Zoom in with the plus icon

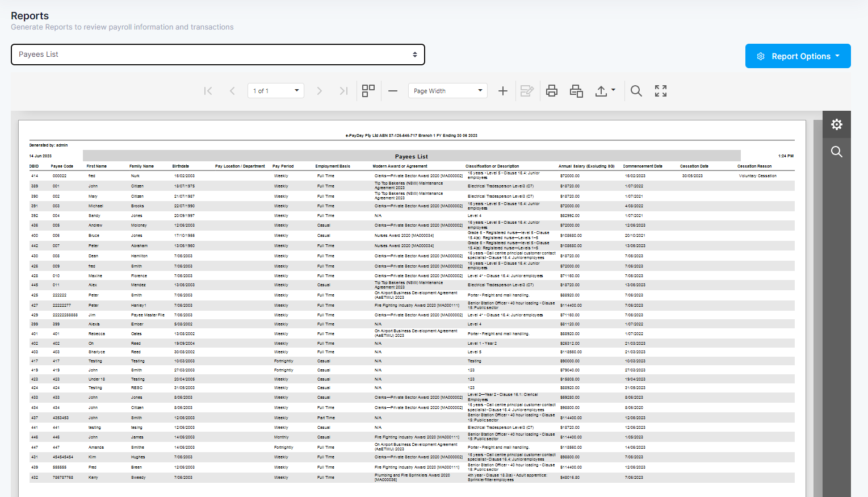coord(503,91)
